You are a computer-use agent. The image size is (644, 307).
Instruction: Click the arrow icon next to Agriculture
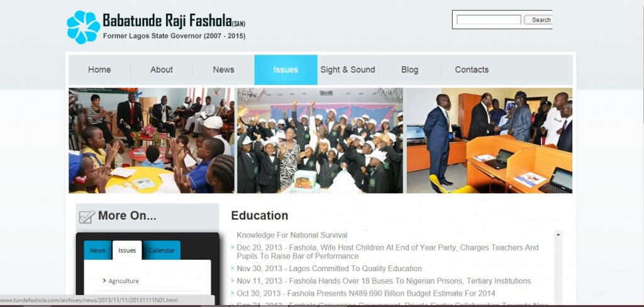(105, 281)
